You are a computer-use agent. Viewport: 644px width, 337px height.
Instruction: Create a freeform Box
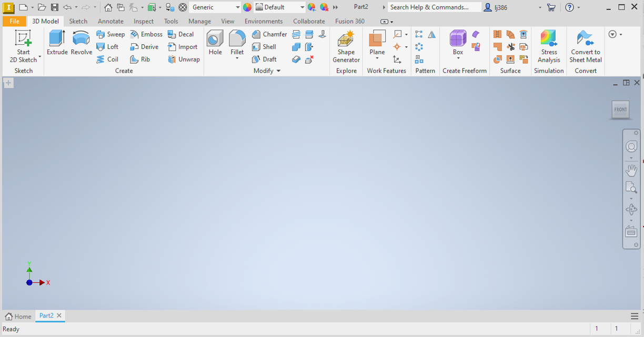click(x=458, y=39)
